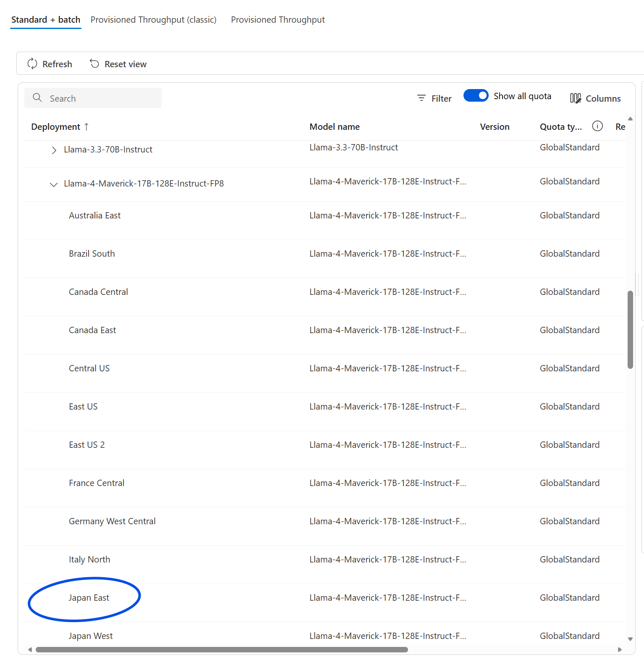The width and height of the screenshot is (644, 657).
Task: Click the Deployment sort ascending arrow
Action: tap(86, 126)
